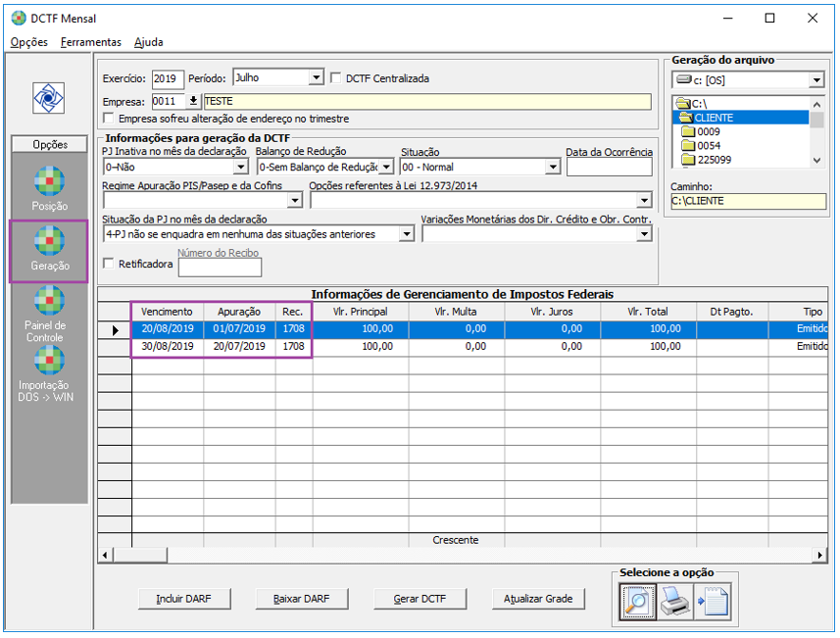This screenshot has height=638, width=840.
Task: Select the 30/08/2019 vencimento cell
Action: point(168,347)
